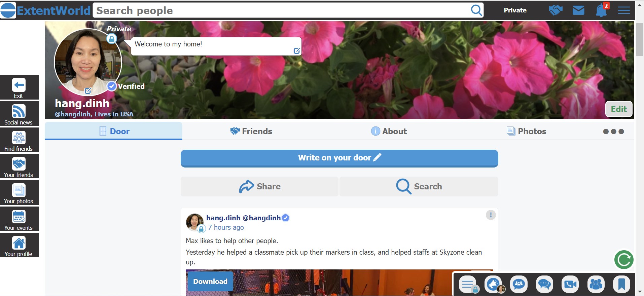Switch to the Door tab
The width and height of the screenshot is (644, 296).
point(114,131)
